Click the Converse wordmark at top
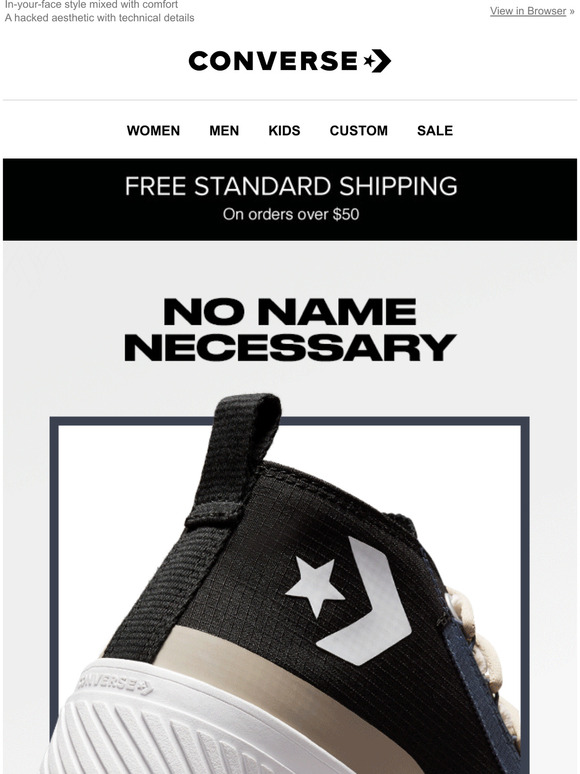The image size is (580, 774). pyautogui.click(x=272, y=61)
